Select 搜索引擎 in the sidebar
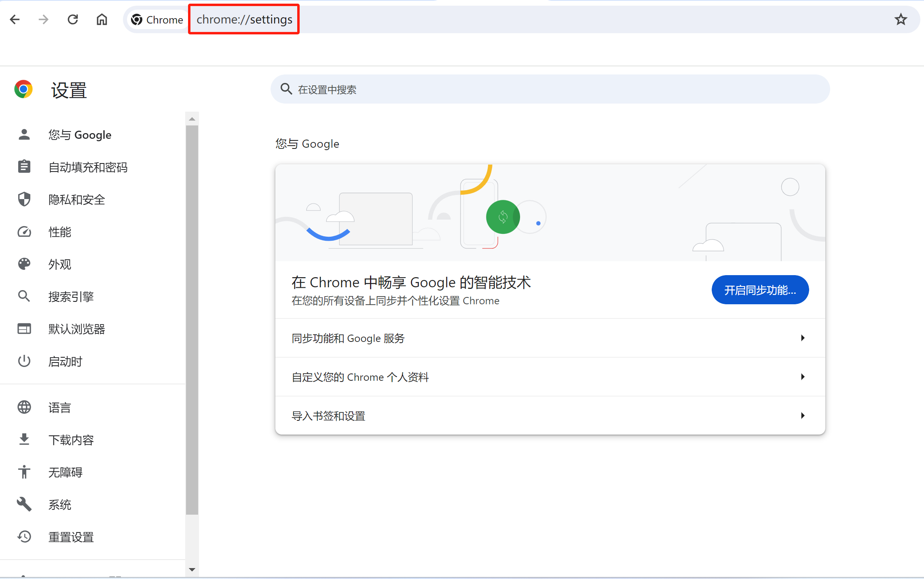The height and width of the screenshot is (579, 924). click(x=71, y=297)
